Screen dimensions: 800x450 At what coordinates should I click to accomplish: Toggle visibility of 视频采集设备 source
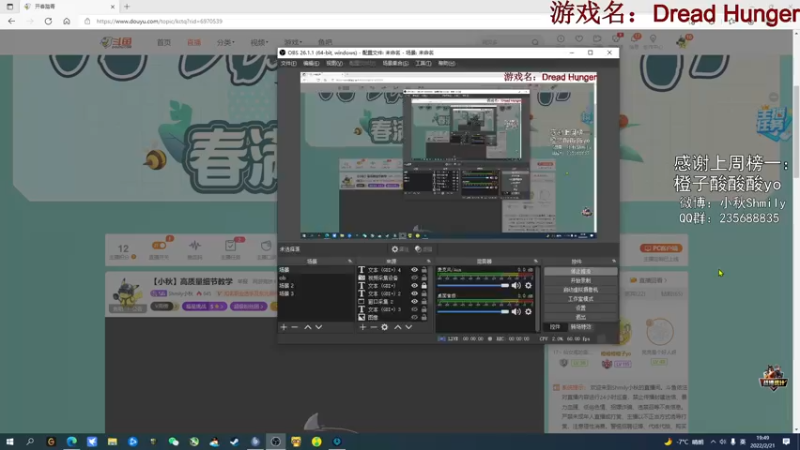tap(414, 278)
